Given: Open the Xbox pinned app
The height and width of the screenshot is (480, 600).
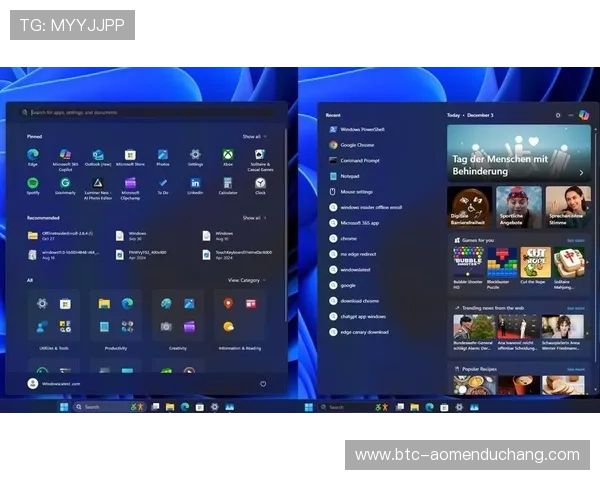Looking at the screenshot, I should tap(228, 156).
